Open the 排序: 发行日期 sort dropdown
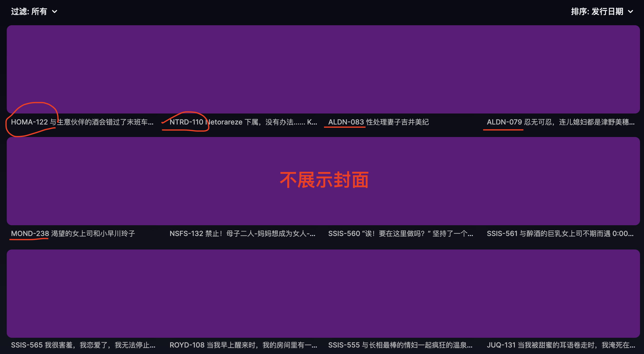Screen dimensions: 644x354 602,11
